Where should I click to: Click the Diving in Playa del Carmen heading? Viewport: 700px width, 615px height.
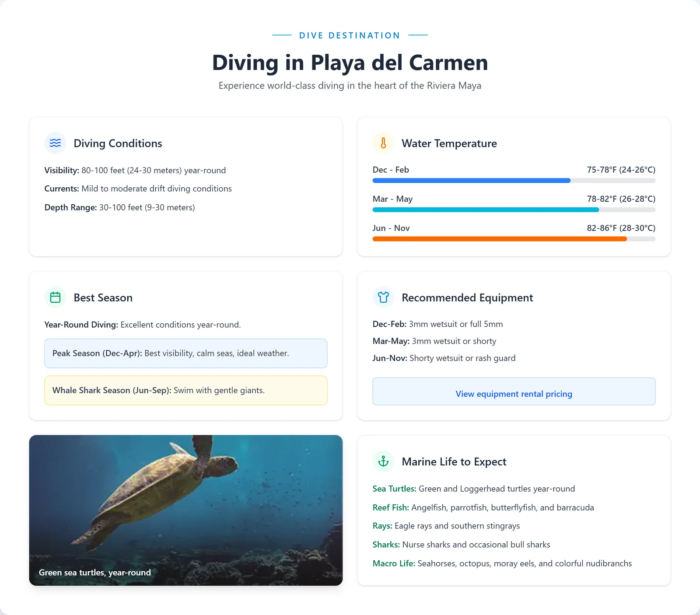click(350, 62)
